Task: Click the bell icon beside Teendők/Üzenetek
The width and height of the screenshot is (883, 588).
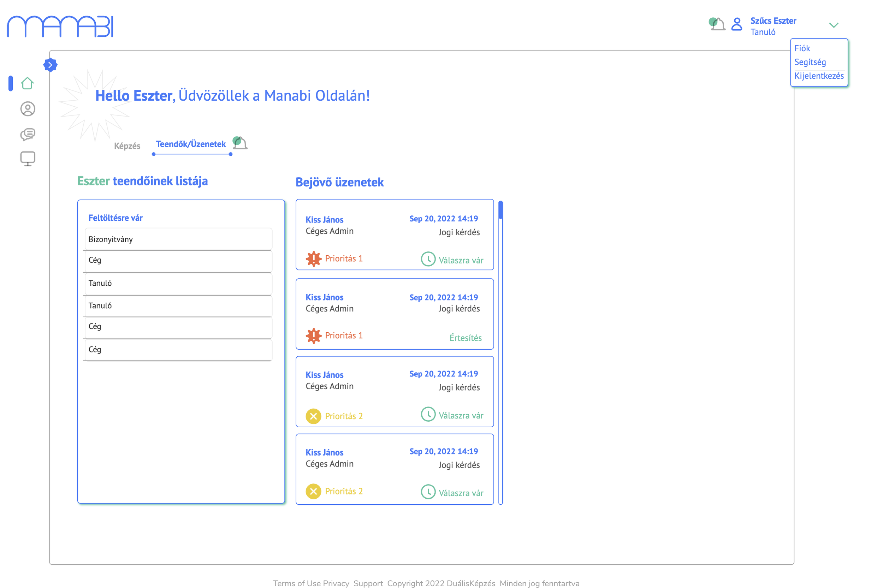Action: (x=239, y=143)
